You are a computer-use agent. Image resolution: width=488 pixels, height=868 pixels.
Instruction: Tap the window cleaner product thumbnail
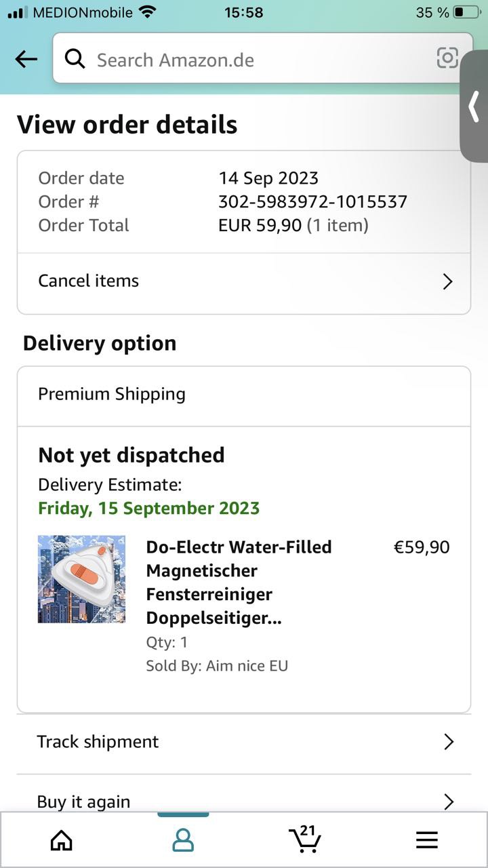[x=81, y=579]
